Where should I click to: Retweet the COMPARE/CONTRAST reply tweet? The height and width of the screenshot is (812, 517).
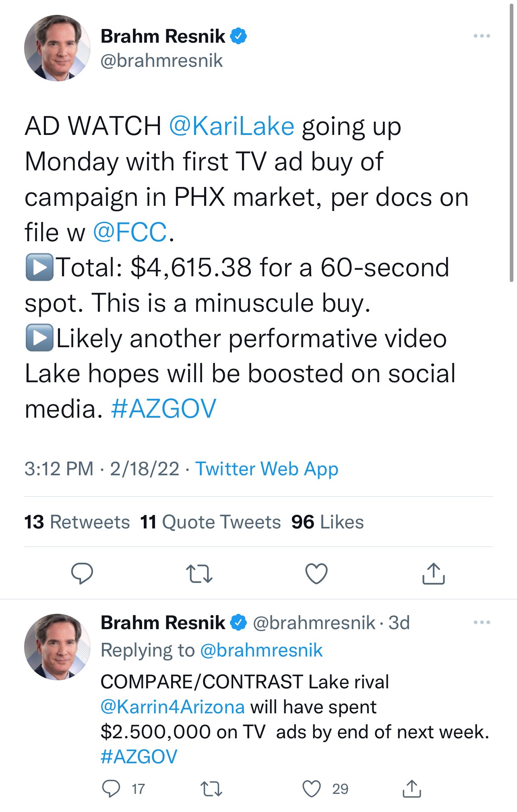click(x=211, y=789)
